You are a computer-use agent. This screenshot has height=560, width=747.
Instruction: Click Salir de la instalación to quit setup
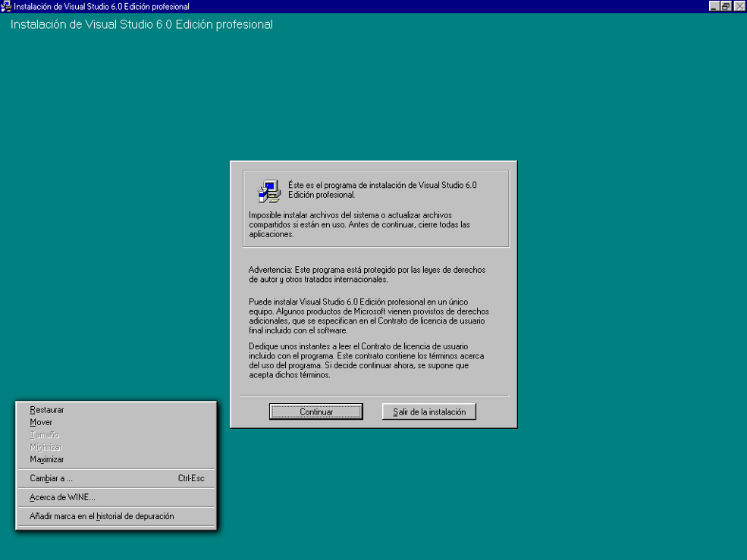[429, 411]
